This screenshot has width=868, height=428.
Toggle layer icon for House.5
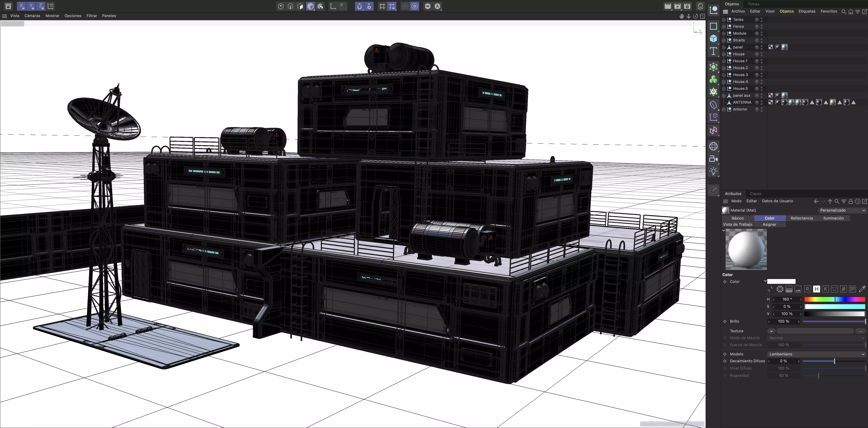(x=756, y=89)
